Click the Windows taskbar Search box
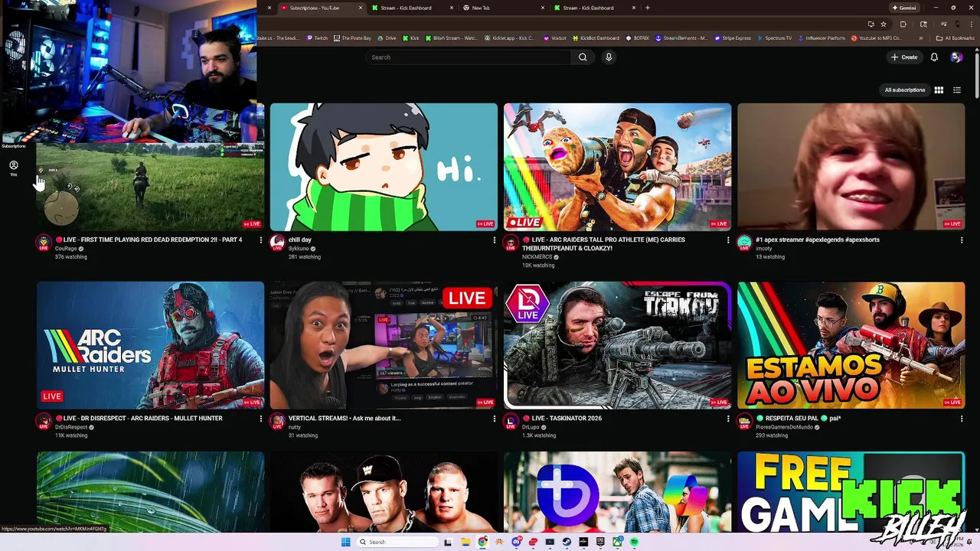980x551 pixels. (397, 542)
